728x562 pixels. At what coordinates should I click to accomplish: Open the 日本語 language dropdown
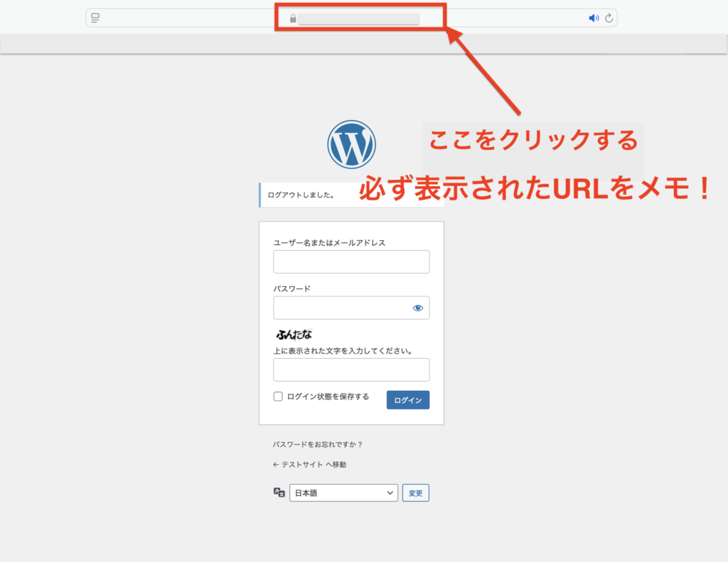click(x=343, y=492)
